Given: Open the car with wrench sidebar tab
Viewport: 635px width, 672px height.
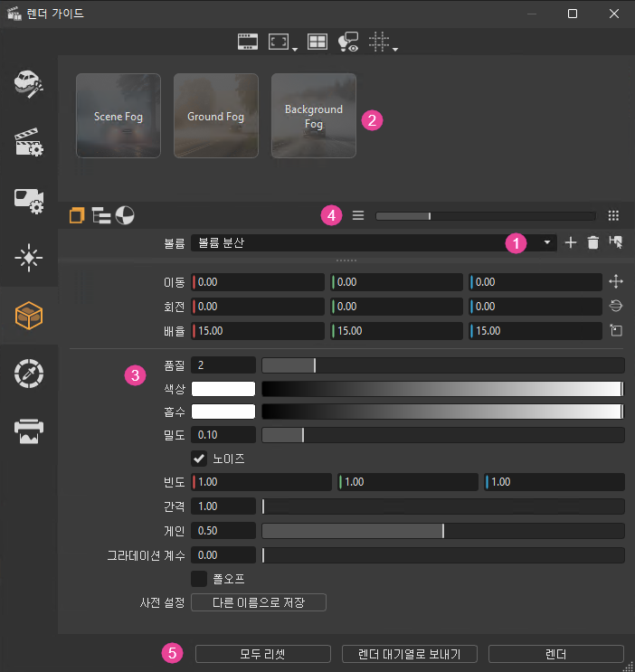Looking at the screenshot, I should pos(29,84).
